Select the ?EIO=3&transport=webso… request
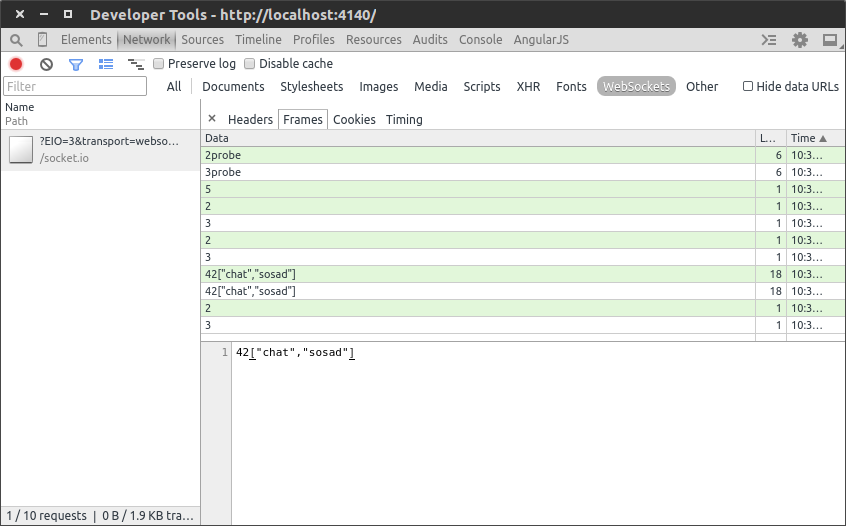 click(100, 149)
